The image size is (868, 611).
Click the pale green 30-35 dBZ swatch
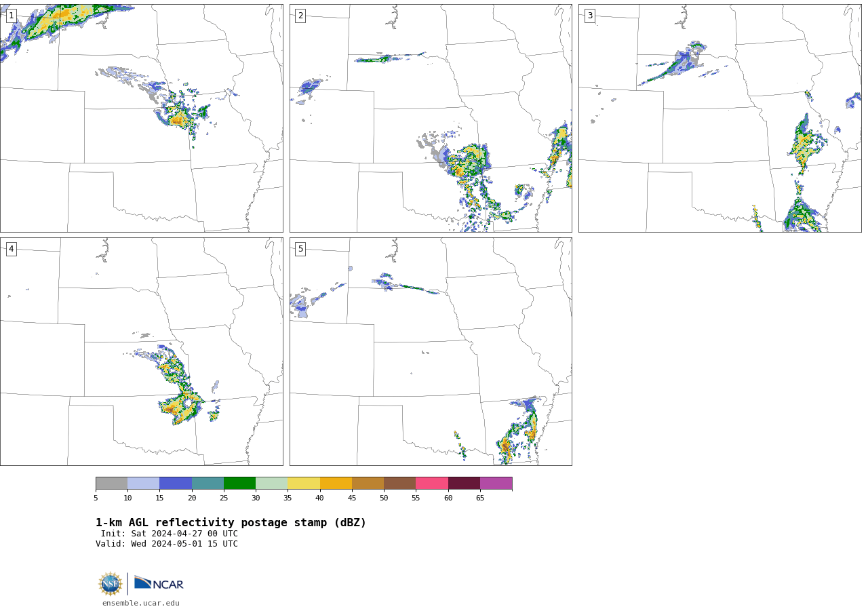[x=271, y=484]
